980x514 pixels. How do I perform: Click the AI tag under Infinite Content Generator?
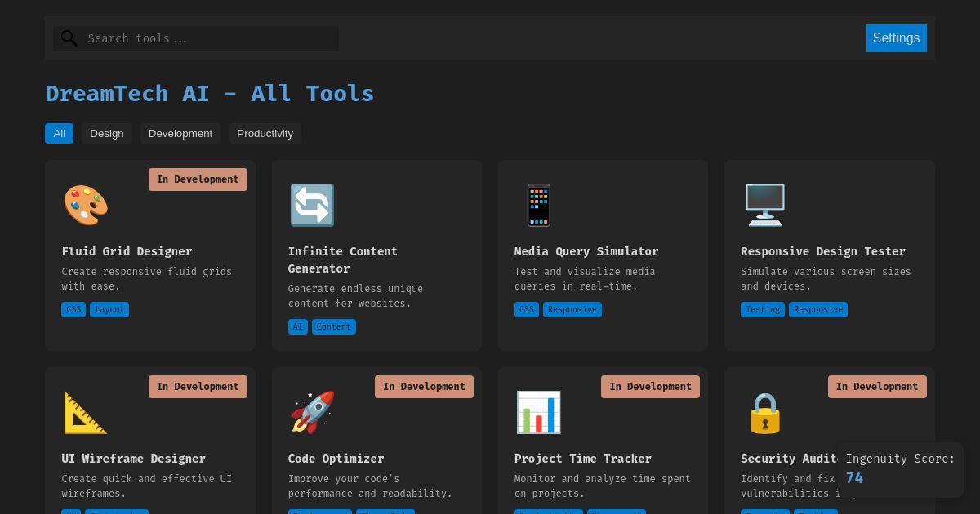(x=298, y=326)
